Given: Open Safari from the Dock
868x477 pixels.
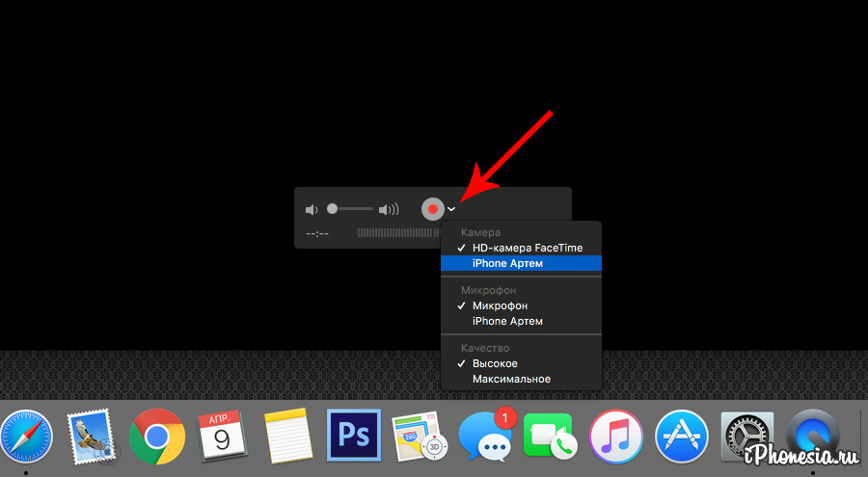Looking at the screenshot, I should pos(26,437).
